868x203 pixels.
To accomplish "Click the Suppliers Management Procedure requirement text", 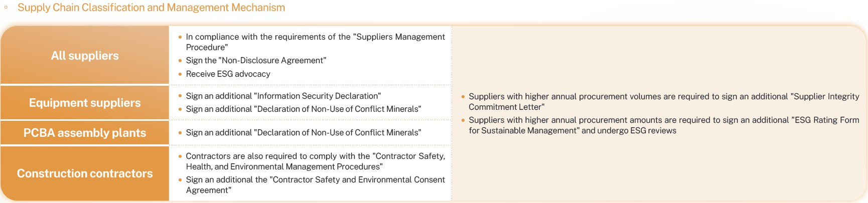I will [x=315, y=42].
